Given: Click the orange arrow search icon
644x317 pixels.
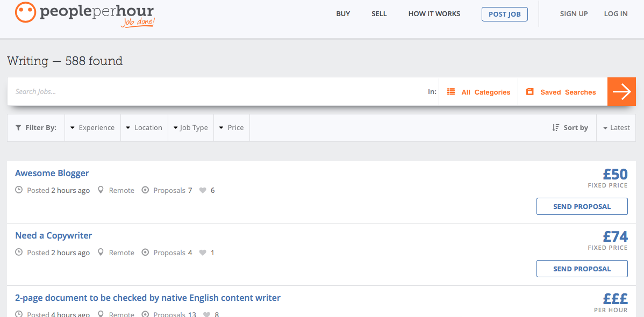Looking at the screenshot, I should [x=621, y=91].
